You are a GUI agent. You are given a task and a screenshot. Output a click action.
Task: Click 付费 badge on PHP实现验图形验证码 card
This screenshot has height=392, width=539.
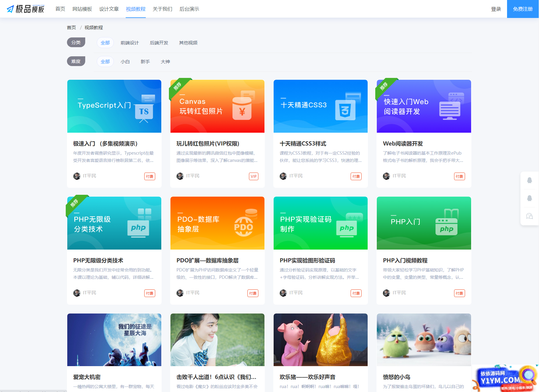pos(356,293)
